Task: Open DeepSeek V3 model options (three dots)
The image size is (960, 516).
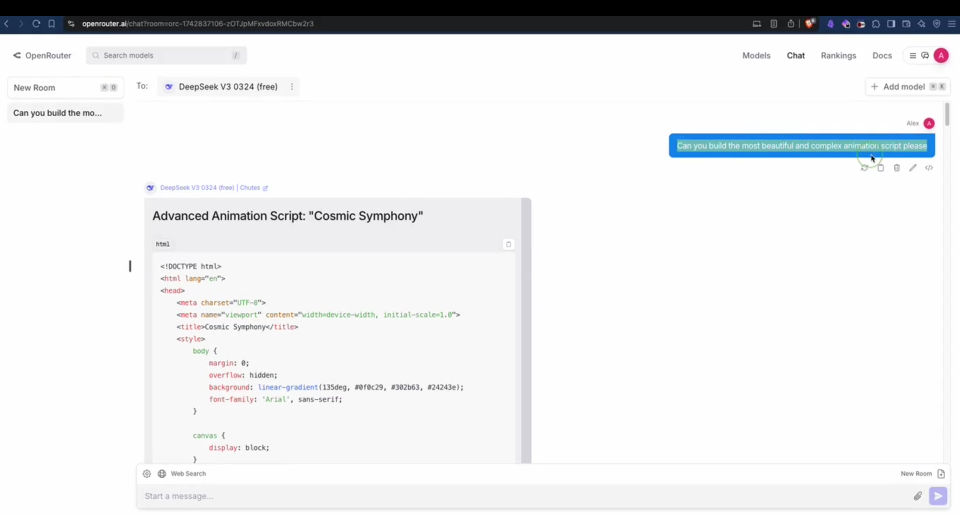Action: coord(291,87)
